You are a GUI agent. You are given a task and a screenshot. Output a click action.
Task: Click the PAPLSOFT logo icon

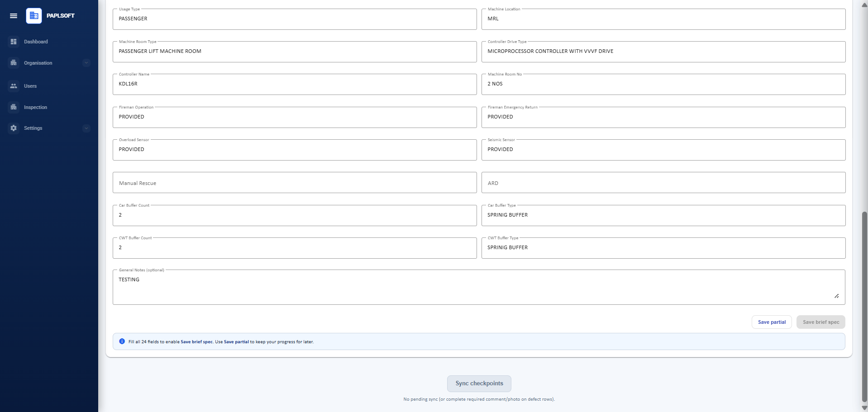pyautogui.click(x=34, y=16)
